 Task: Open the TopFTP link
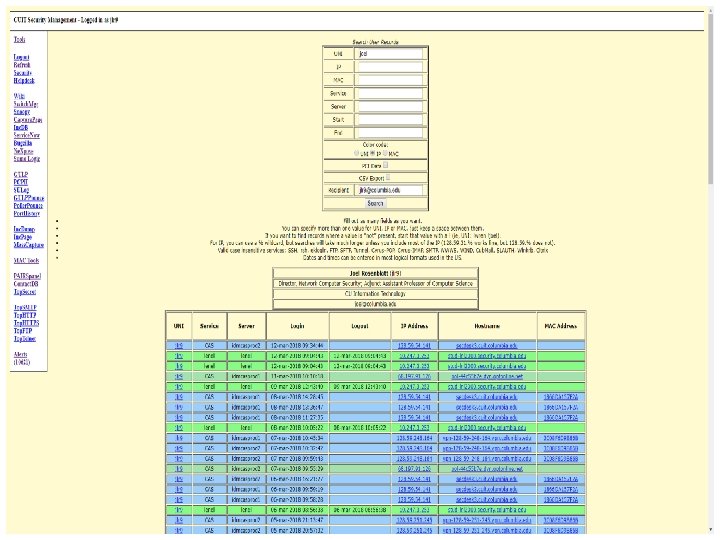pos(23,331)
